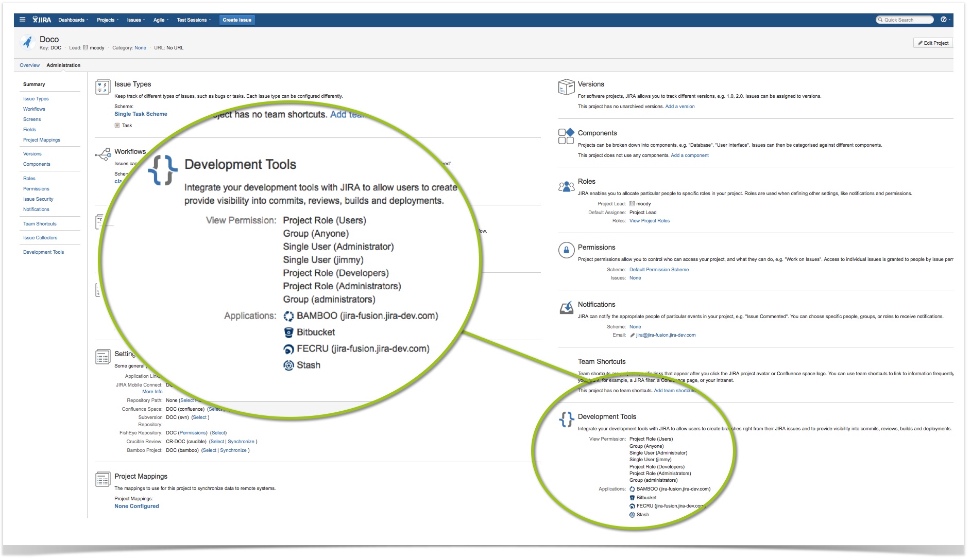Select Workflows in the sidebar
The width and height of the screenshot is (971, 560).
click(34, 109)
